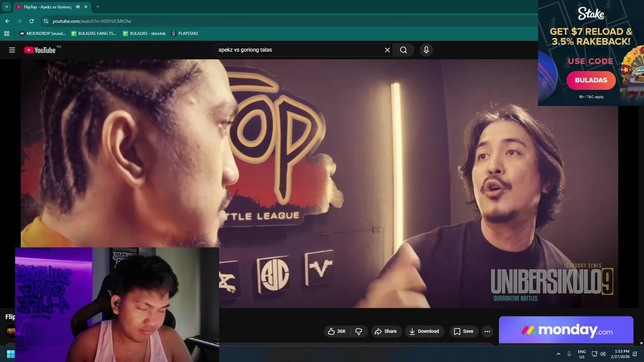The width and height of the screenshot is (644, 362).
Task: Open the YouTube guide hamburger menu
Action: 12,50
